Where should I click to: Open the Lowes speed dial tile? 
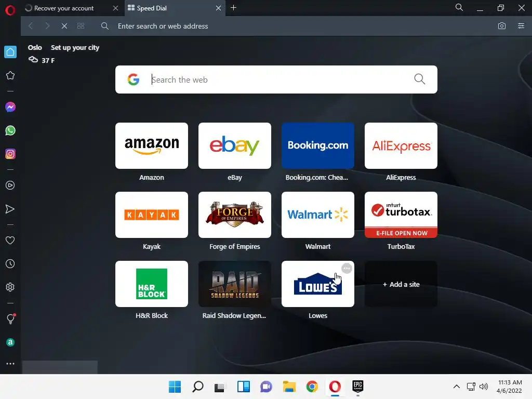click(318, 284)
